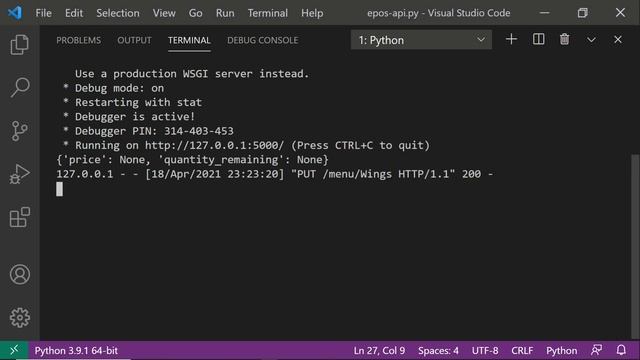Open the Selection menu

118,13
